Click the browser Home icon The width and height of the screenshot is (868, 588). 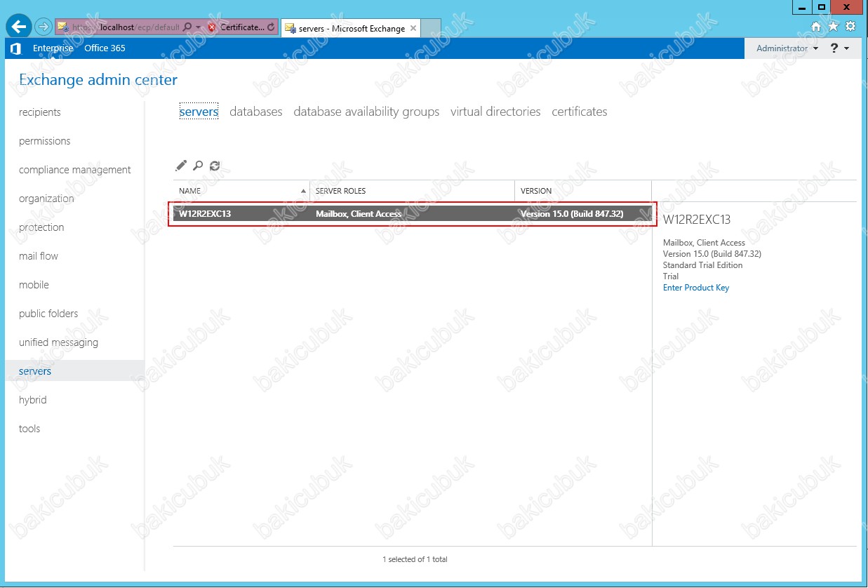[x=816, y=27]
